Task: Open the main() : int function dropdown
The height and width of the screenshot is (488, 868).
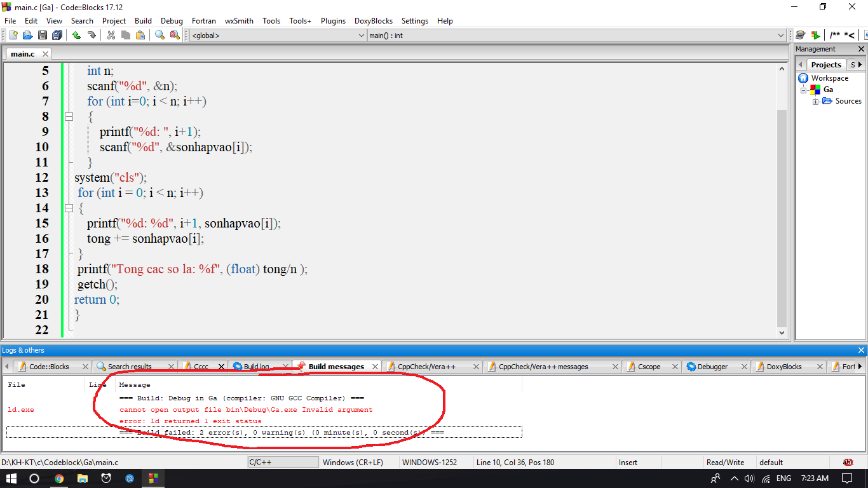Action: (576, 36)
